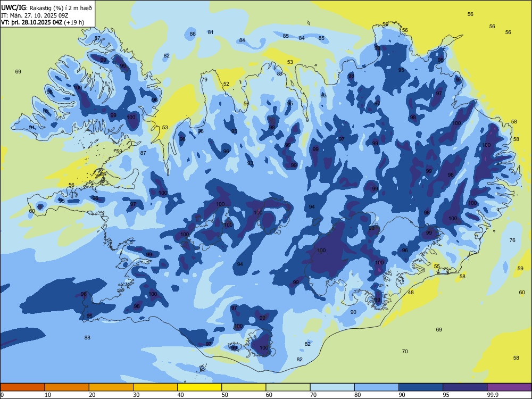Click the map value '81'
The image size is (532, 399).
(211, 32)
